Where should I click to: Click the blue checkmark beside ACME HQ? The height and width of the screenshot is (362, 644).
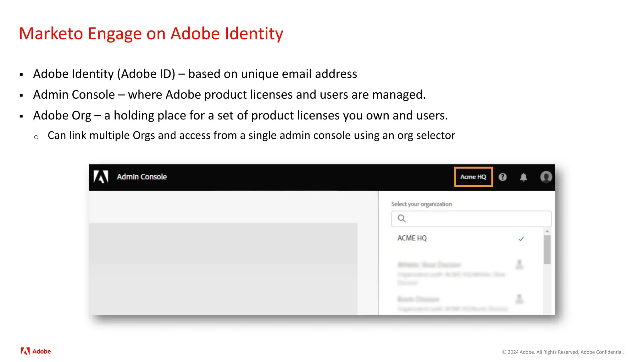(521, 239)
